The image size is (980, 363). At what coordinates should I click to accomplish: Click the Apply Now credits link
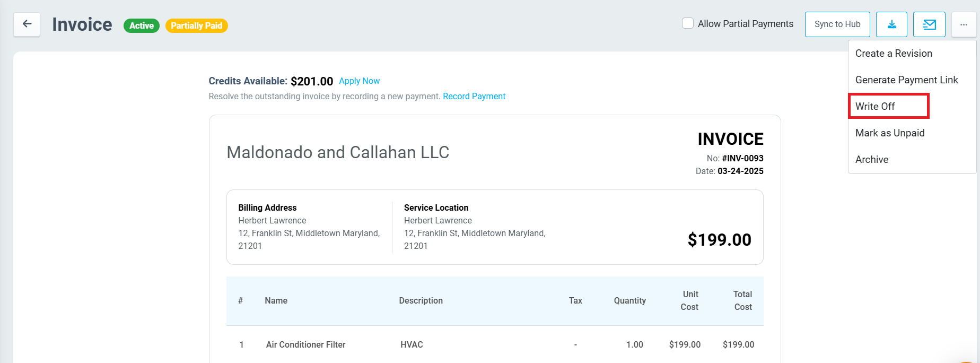point(359,81)
